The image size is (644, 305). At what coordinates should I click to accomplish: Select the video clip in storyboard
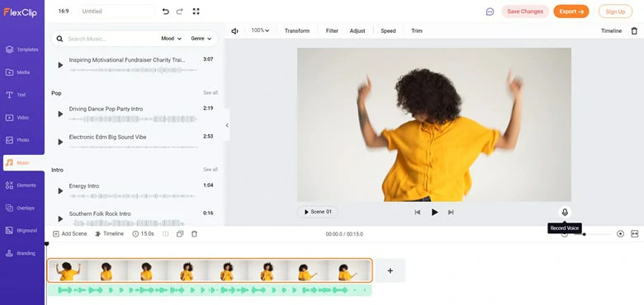210,270
